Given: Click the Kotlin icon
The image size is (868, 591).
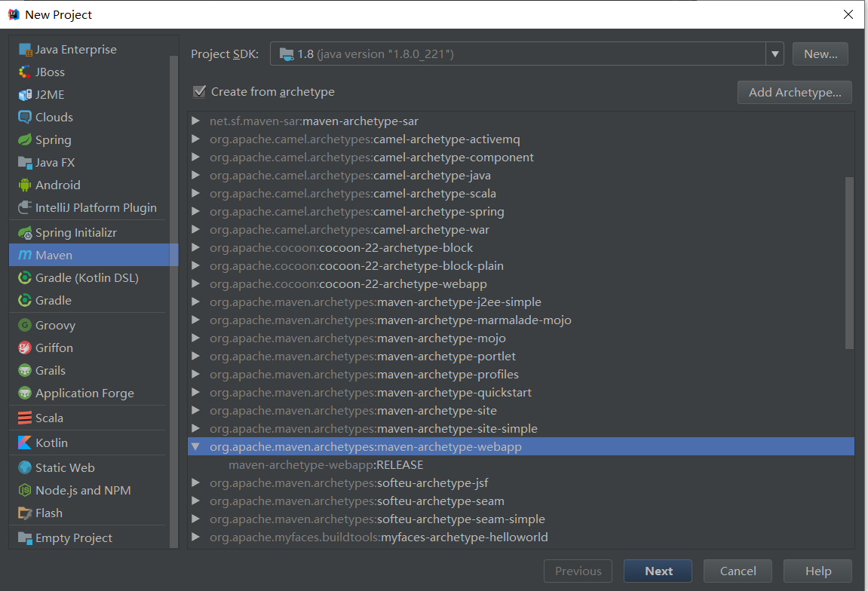Looking at the screenshot, I should 25,442.
